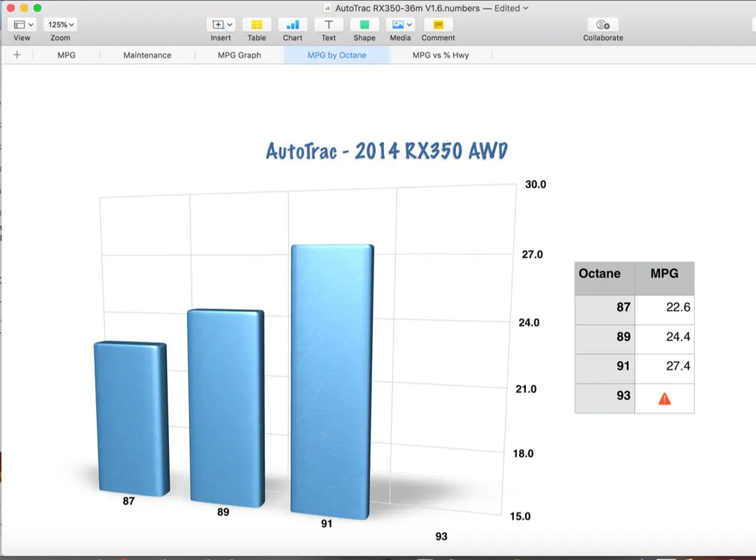Select the octane 87 table cell
Image resolution: width=756 pixels, height=560 pixels.
point(605,309)
